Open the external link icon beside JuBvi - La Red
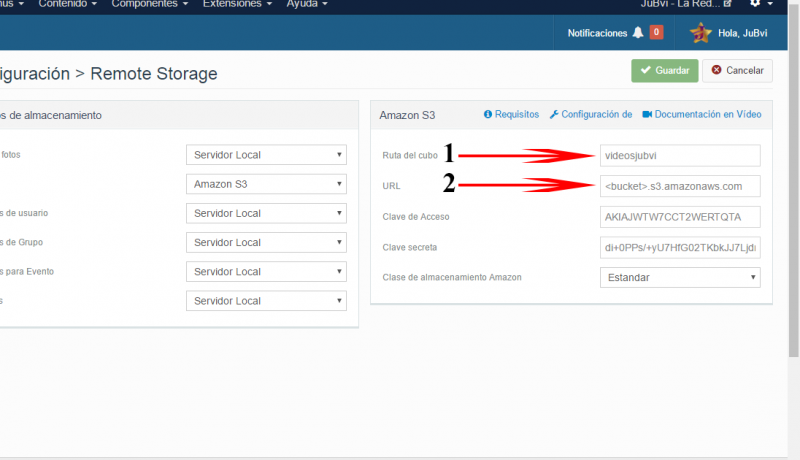800x460 pixels. (728, 4)
